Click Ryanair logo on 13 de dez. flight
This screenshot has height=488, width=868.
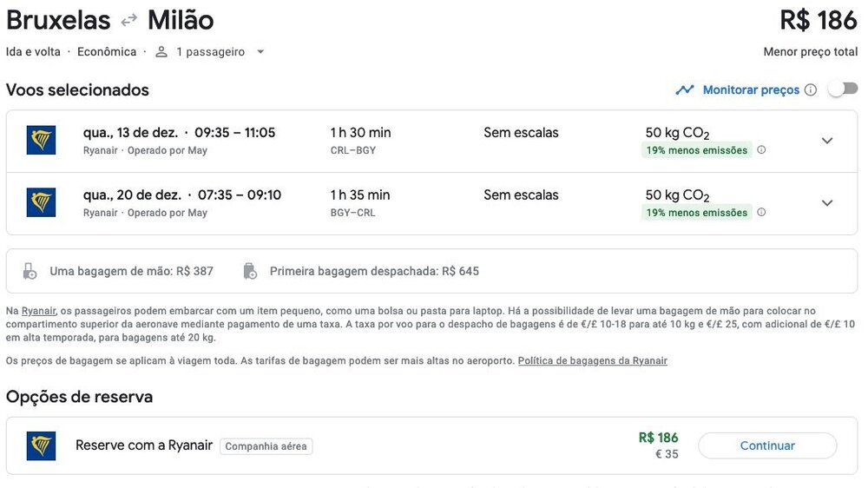41,140
